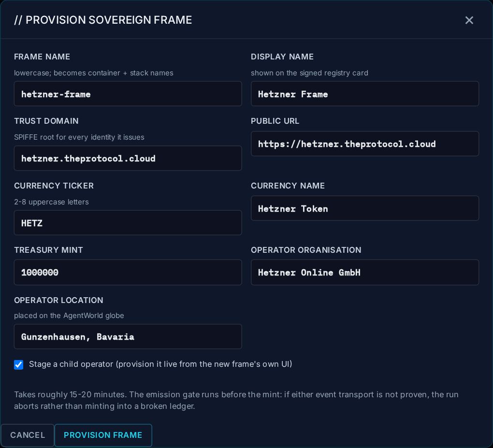The height and width of the screenshot is (448, 493).
Task: Click the Currency Ticker field containing HETZ
Action: pyautogui.click(x=128, y=223)
